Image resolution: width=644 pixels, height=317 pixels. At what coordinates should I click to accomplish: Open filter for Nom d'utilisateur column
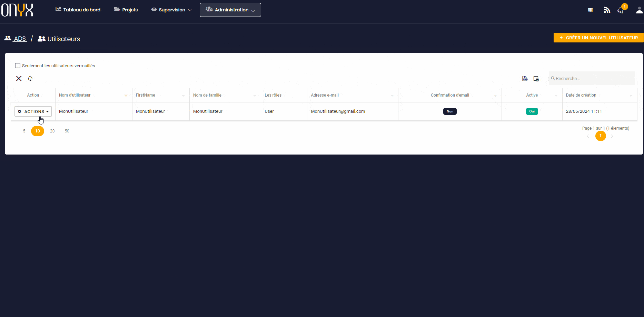(x=126, y=95)
